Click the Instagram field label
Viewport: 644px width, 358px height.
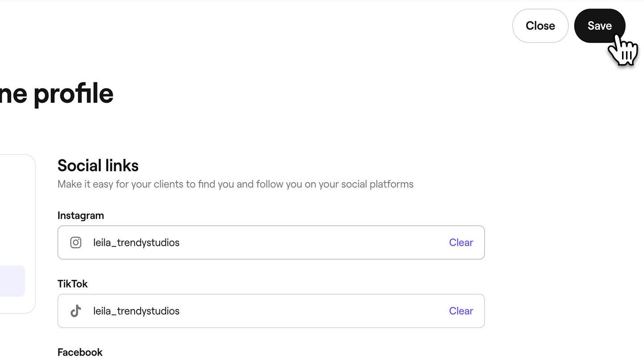pos(80,215)
